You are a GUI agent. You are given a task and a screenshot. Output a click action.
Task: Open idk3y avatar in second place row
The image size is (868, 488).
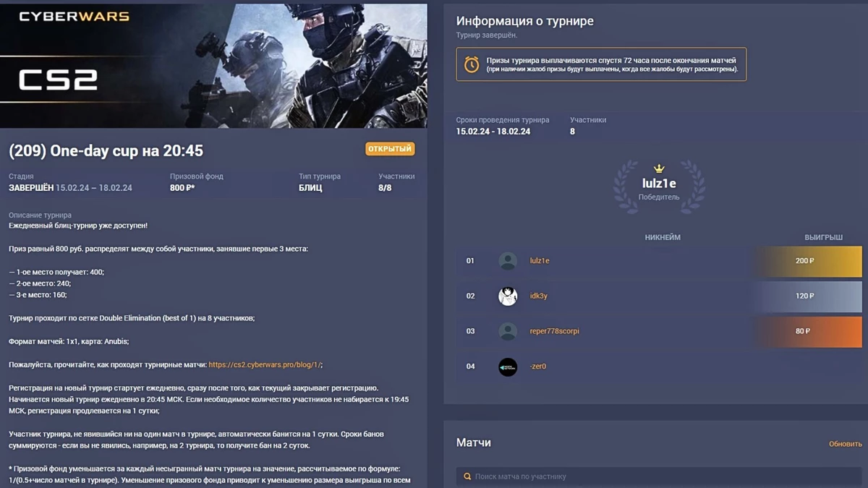[508, 296]
